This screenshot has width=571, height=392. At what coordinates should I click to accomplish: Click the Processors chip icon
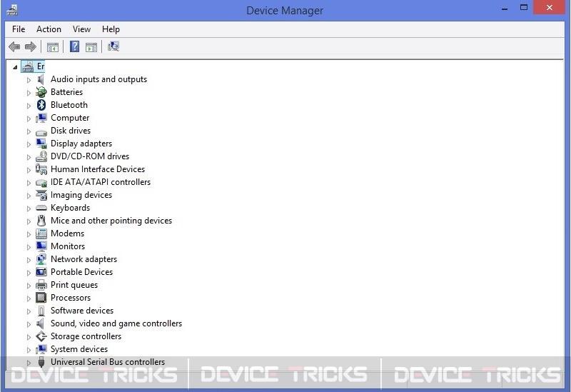tap(41, 298)
